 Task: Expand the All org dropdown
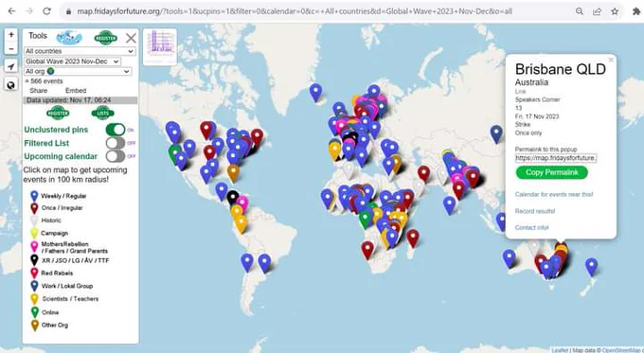[x=78, y=71]
